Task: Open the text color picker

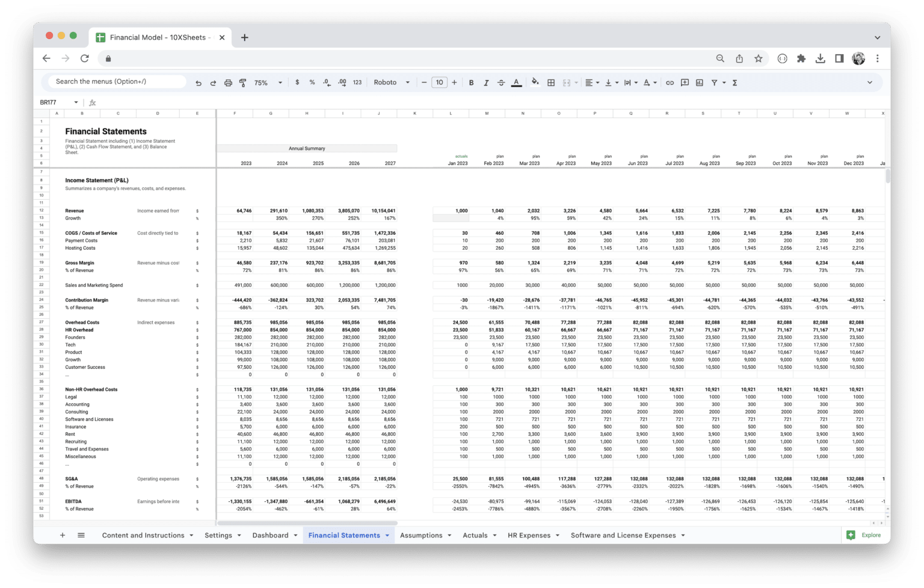Action: pos(516,82)
